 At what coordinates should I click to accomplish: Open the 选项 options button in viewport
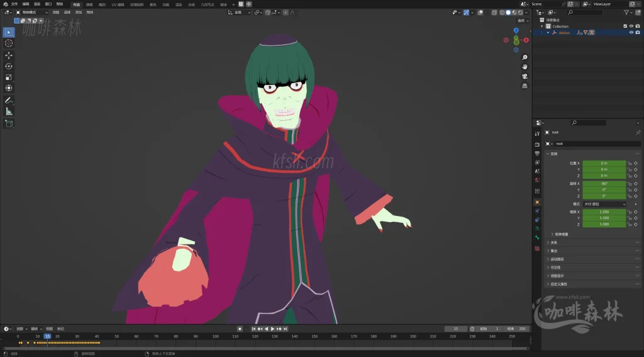pyautogui.click(x=523, y=21)
